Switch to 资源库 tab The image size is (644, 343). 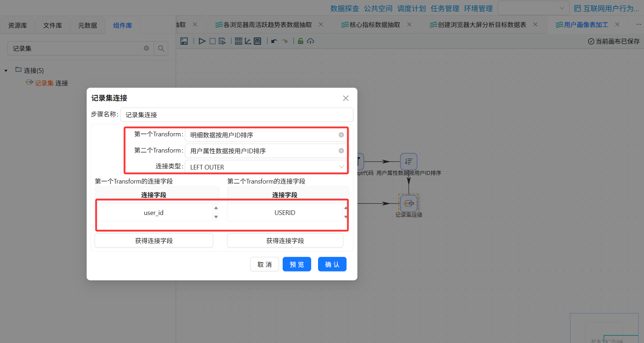pos(18,25)
